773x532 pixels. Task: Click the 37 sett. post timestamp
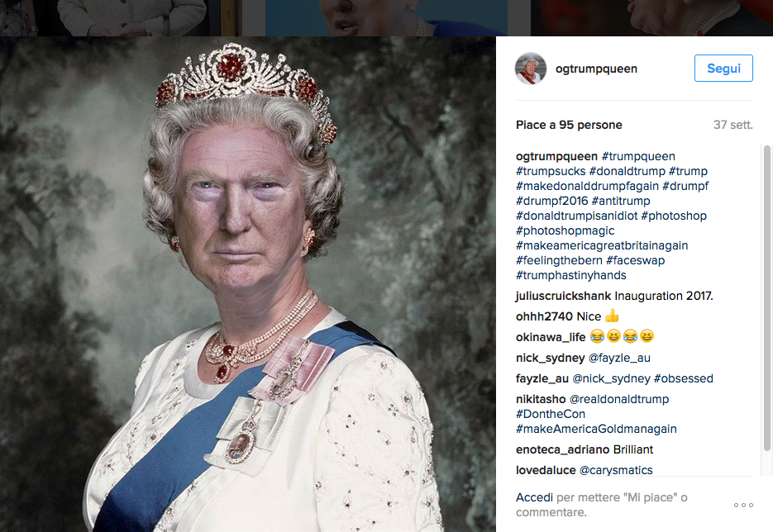[x=733, y=125]
